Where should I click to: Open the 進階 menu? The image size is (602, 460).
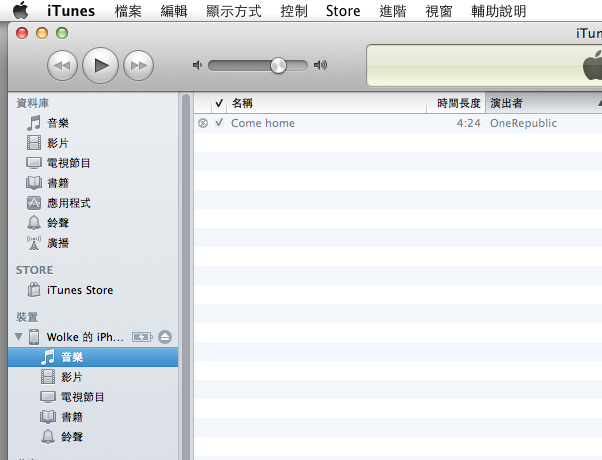click(392, 11)
